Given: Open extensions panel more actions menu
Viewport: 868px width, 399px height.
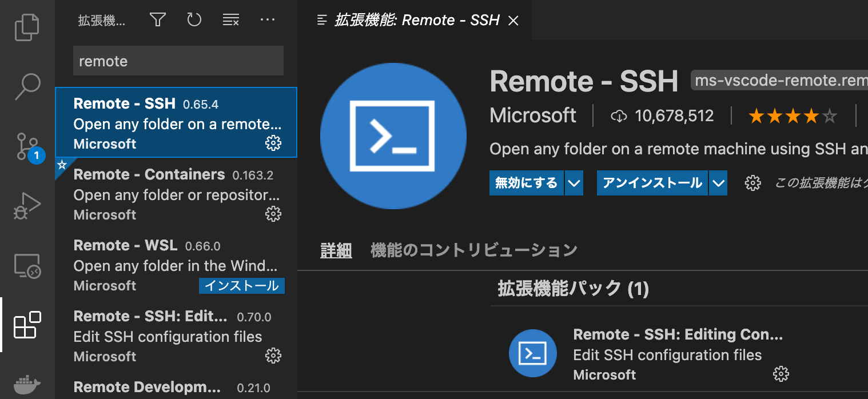Looking at the screenshot, I should (x=268, y=20).
